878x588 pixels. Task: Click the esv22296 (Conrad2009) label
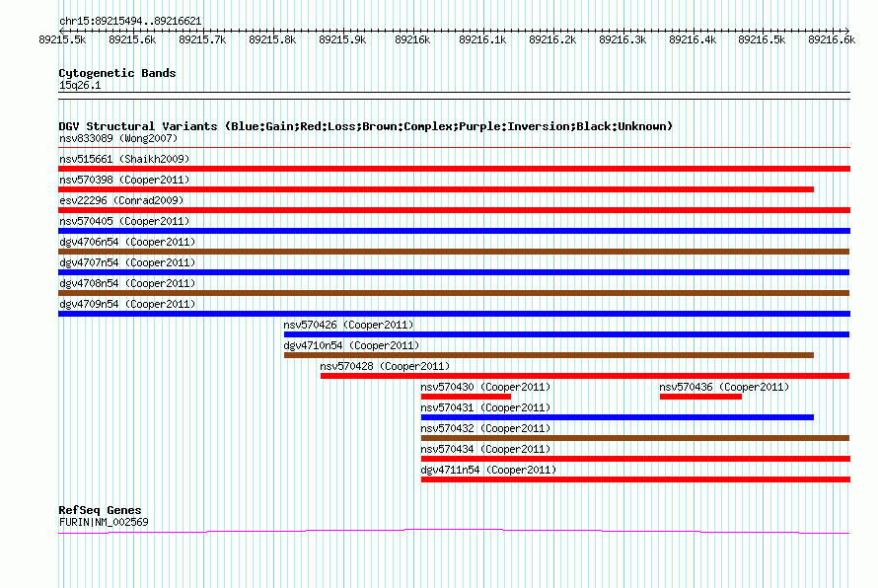coord(121,200)
